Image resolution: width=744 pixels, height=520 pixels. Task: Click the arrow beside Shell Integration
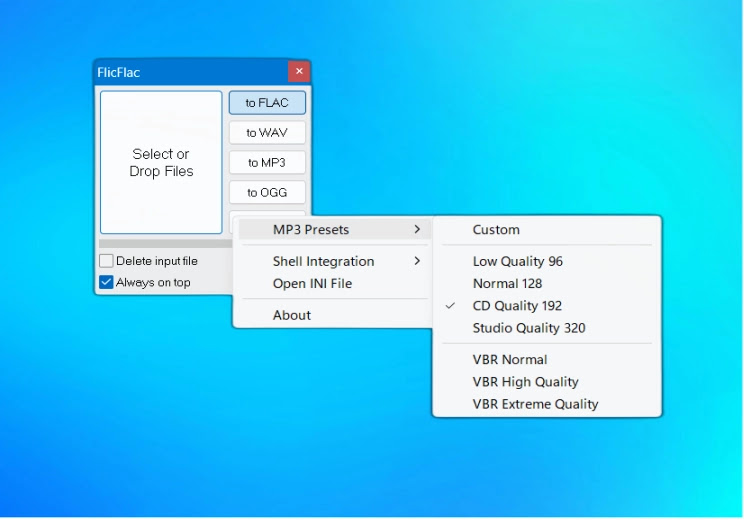click(417, 261)
